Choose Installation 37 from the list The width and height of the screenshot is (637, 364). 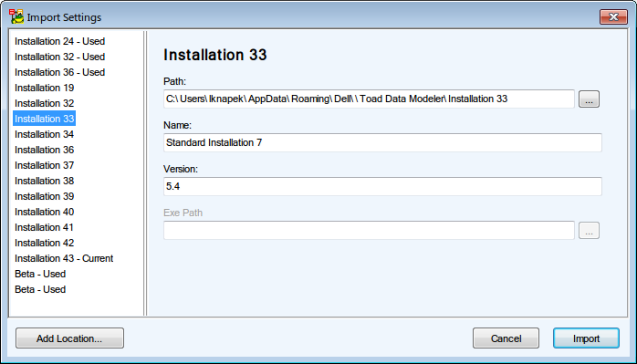point(45,165)
